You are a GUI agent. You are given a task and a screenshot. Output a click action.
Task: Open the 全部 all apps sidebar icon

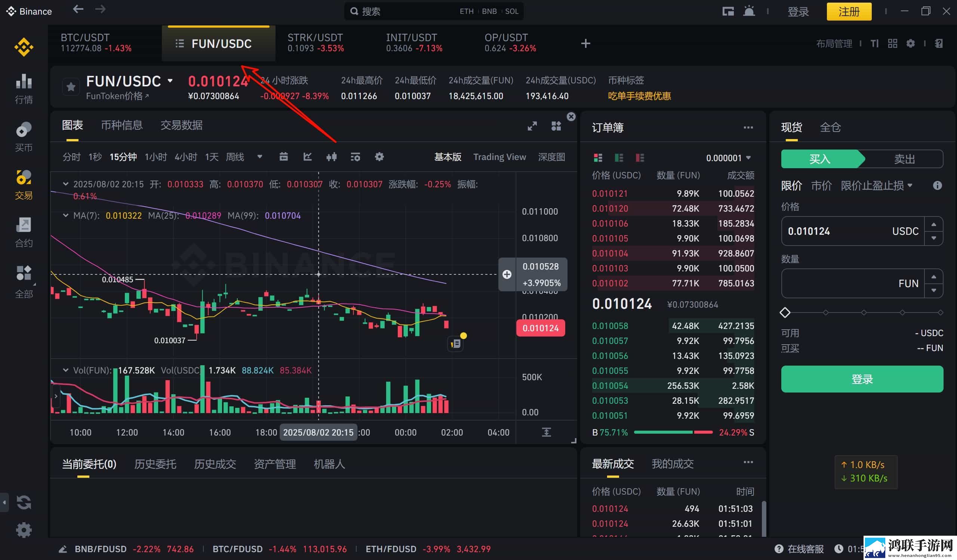pos(24,282)
